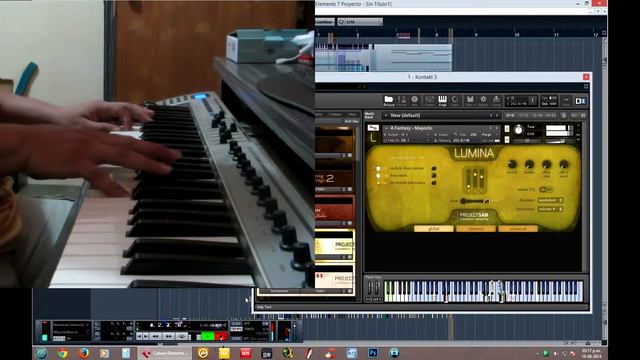Click fast-forward in Cubase transport
Image resolution: width=640 pixels, height=360 pixels.
[x=169, y=336]
